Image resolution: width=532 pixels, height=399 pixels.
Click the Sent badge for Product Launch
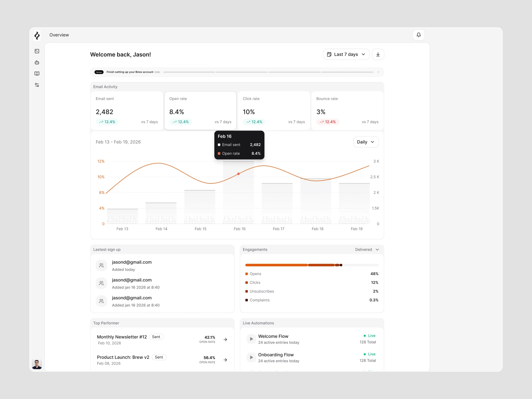(x=159, y=357)
